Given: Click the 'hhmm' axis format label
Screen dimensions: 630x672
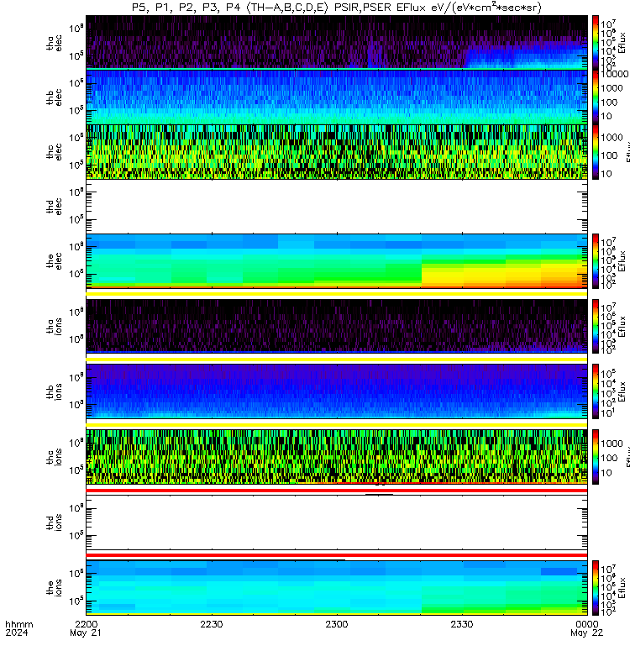Looking at the screenshot, I should tap(19, 624).
